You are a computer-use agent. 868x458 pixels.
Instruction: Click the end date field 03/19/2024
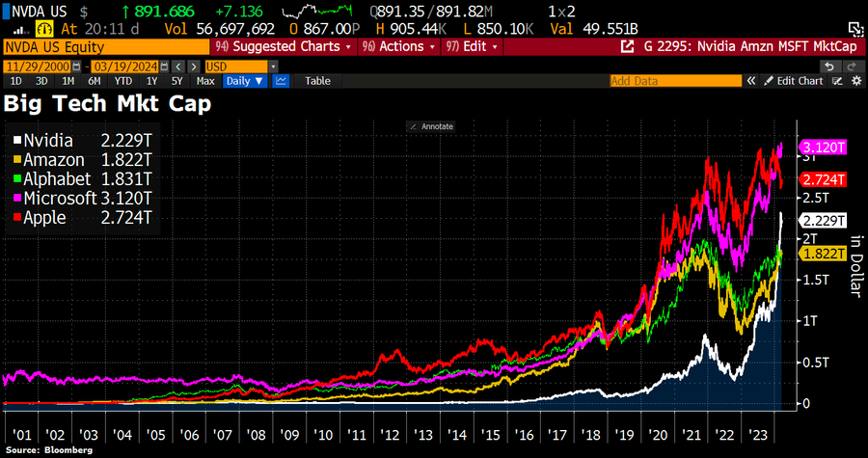(125, 67)
